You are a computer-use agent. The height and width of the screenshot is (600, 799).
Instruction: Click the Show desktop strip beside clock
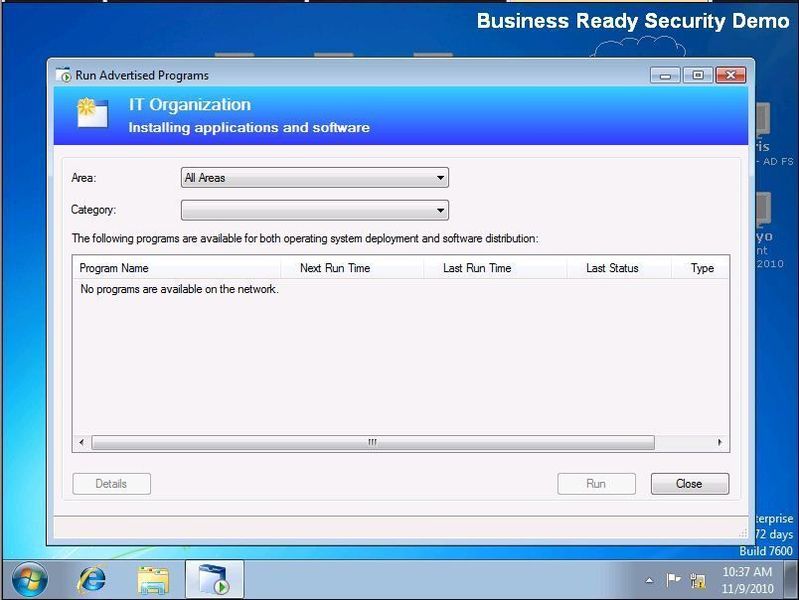point(792,580)
